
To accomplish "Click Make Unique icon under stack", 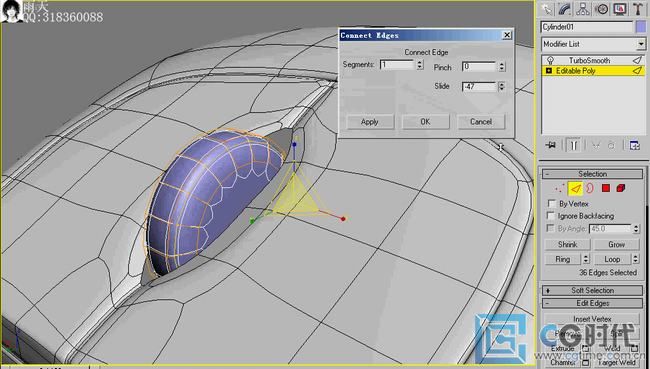I will point(595,145).
